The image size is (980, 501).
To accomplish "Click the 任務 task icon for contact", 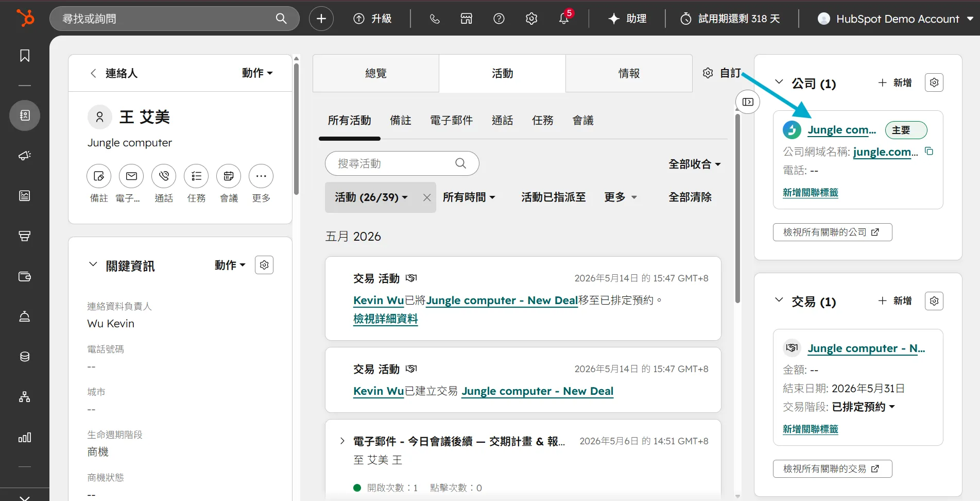I will coord(196,176).
